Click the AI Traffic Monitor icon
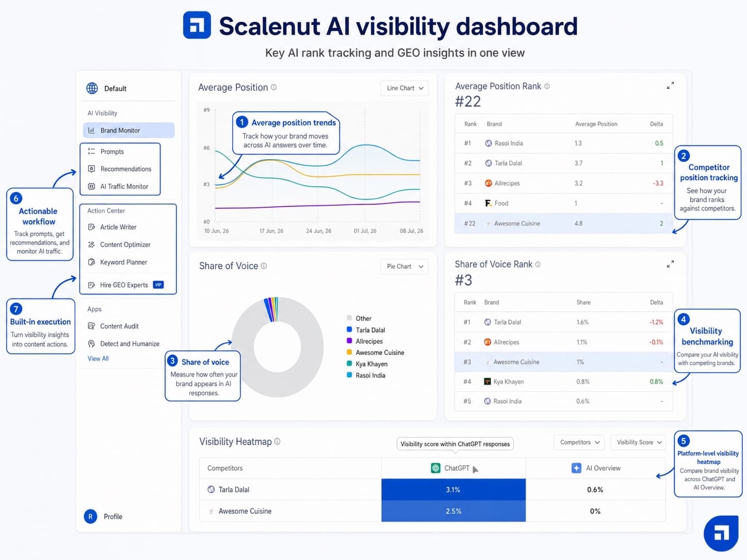This screenshot has width=747, height=560. point(91,186)
